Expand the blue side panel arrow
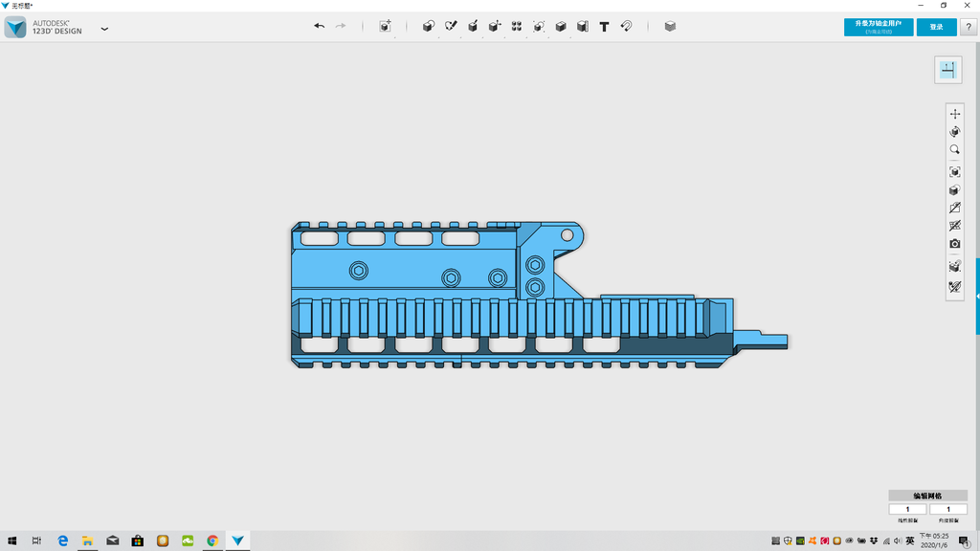The height and width of the screenshot is (551, 980). [x=977, y=297]
